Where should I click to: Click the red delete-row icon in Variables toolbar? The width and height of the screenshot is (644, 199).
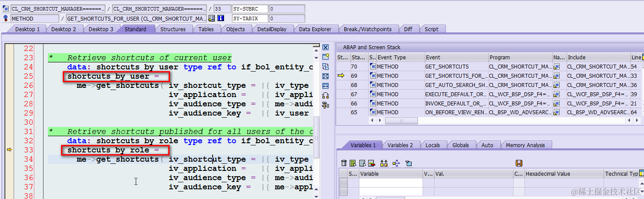pos(371,163)
